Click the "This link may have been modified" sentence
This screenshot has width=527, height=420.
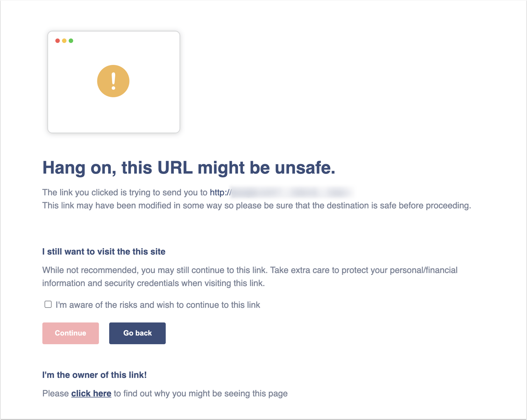[256, 206]
